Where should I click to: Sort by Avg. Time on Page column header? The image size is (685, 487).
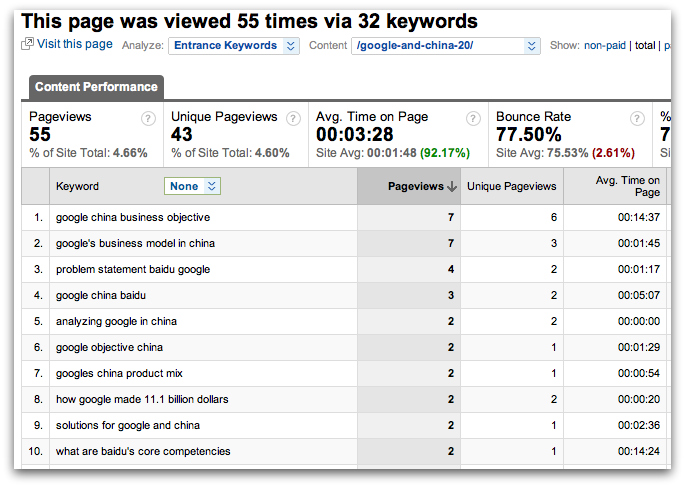(x=628, y=186)
